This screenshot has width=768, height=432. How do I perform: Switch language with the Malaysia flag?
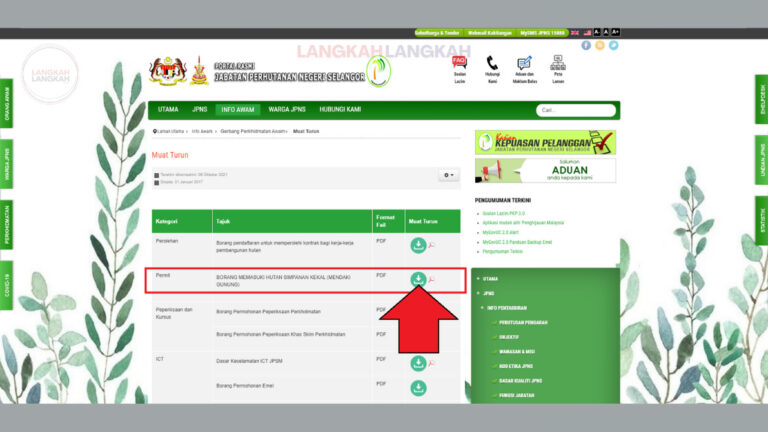[587, 33]
